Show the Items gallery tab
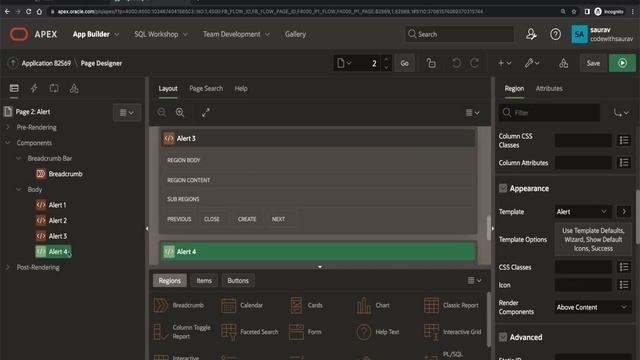This screenshot has width=640, height=360. point(204,280)
